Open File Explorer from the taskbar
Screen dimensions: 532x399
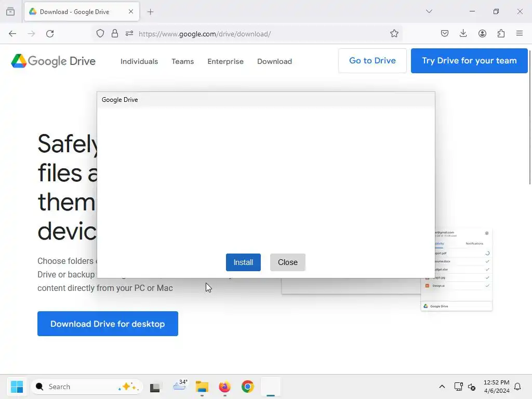tap(202, 387)
